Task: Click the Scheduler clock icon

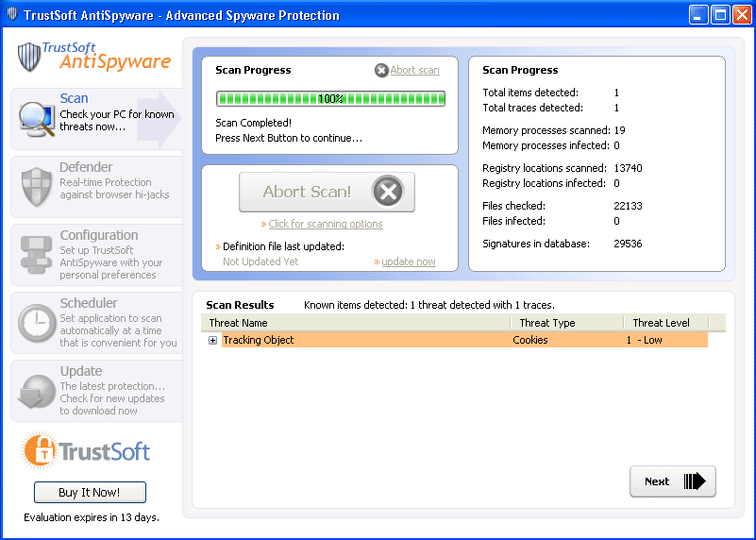Action: click(x=36, y=323)
